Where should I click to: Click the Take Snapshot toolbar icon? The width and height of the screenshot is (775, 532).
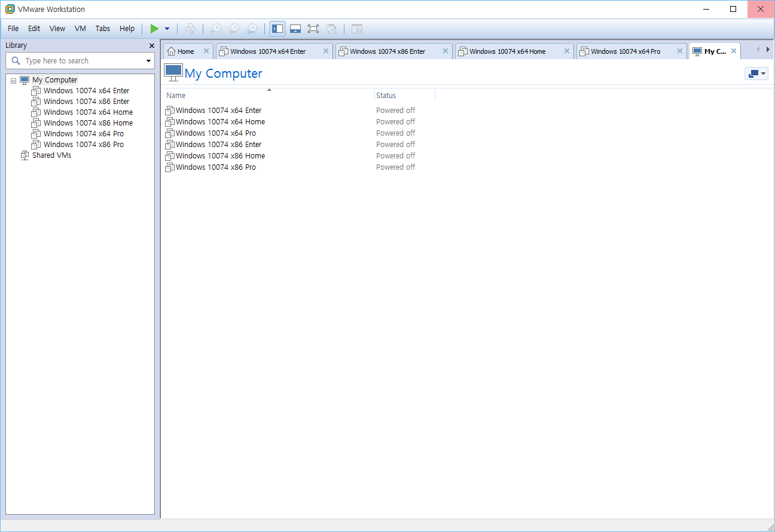pyautogui.click(x=216, y=29)
